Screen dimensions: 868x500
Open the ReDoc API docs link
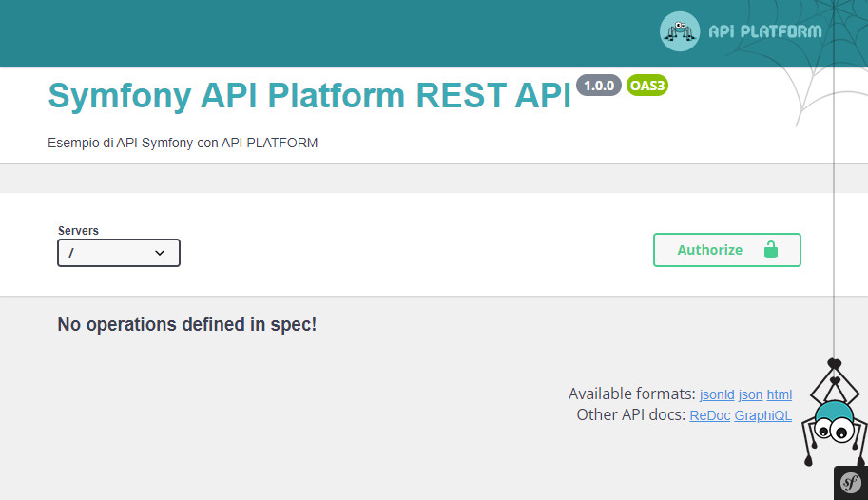(709, 415)
